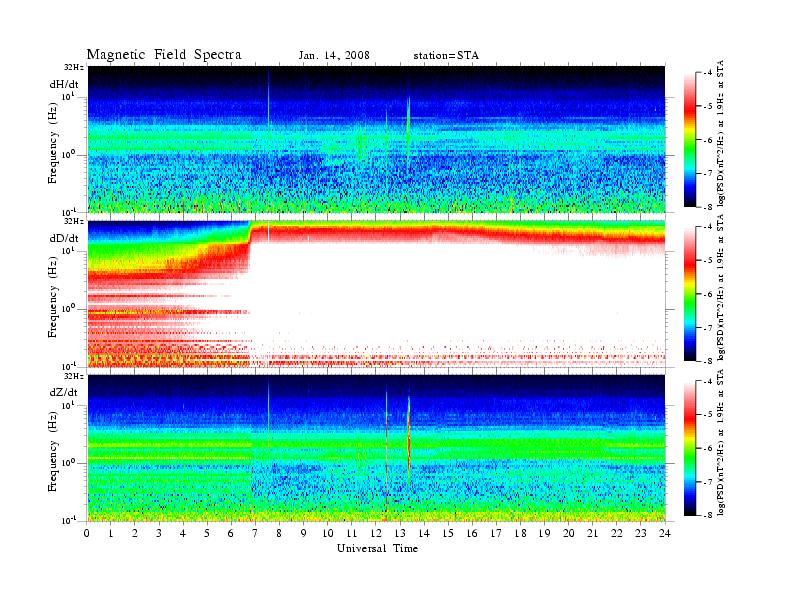Image resolution: width=792 pixels, height=612 pixels.
Task: Click the "Universal Time" axis title
Action: coord(377,548)
